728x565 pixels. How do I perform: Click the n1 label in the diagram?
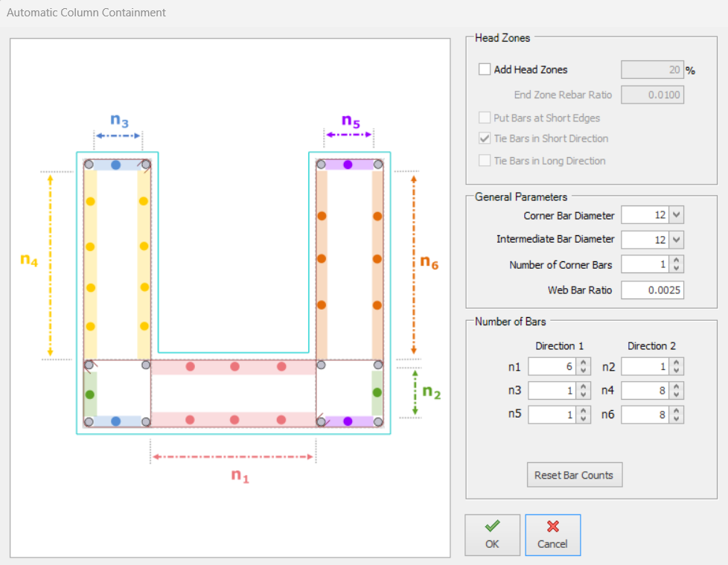click(239, 475)
